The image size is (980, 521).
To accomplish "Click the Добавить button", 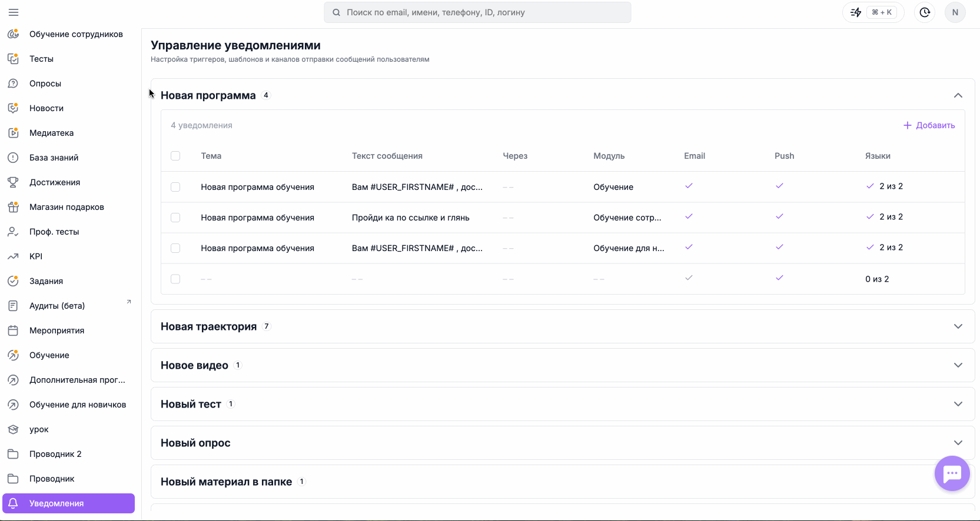I will [929, 125].
